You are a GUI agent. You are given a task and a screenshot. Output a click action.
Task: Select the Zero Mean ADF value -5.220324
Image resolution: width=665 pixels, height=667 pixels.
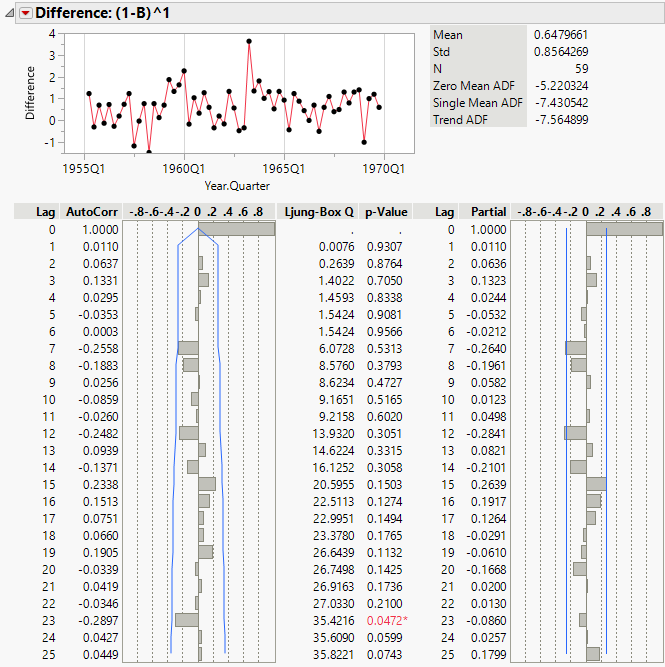[561, 86]
